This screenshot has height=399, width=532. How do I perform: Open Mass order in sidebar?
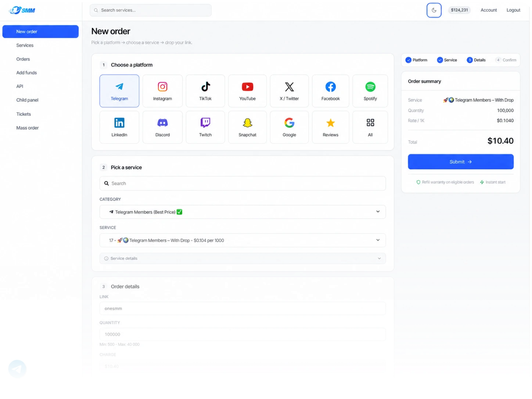(x=27, y=128)
